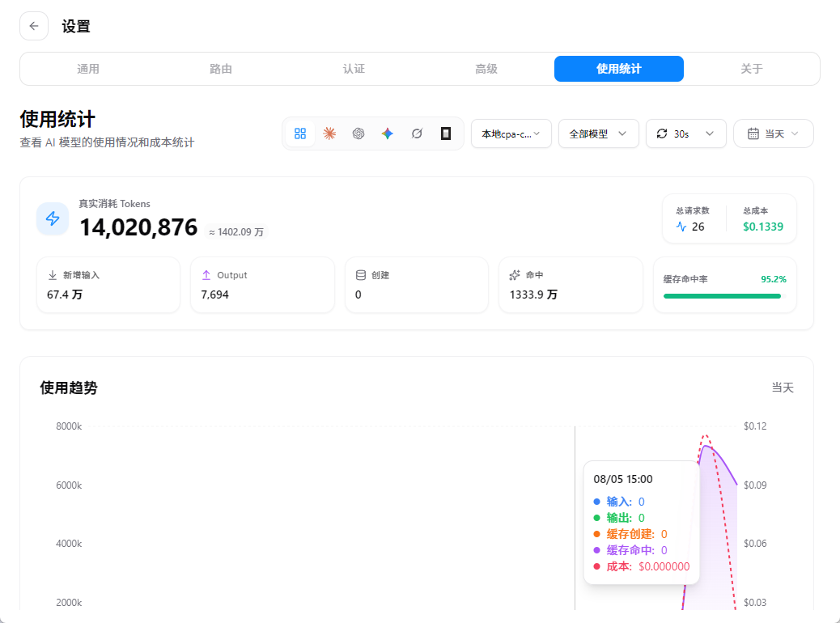
Task: Switch to the 路由 tab
Action: [221, 69]
